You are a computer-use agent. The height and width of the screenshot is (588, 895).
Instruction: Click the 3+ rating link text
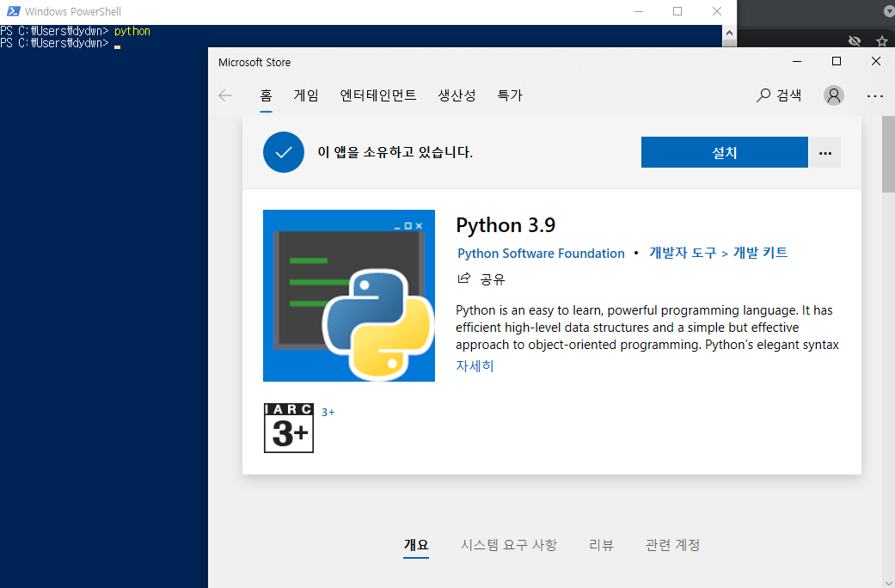tap(328, 412)
